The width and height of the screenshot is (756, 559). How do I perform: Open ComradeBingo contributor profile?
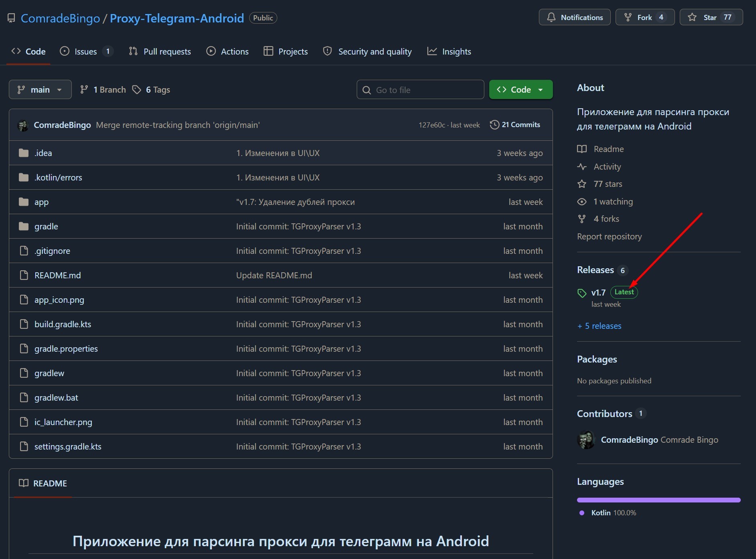[629, 440]
